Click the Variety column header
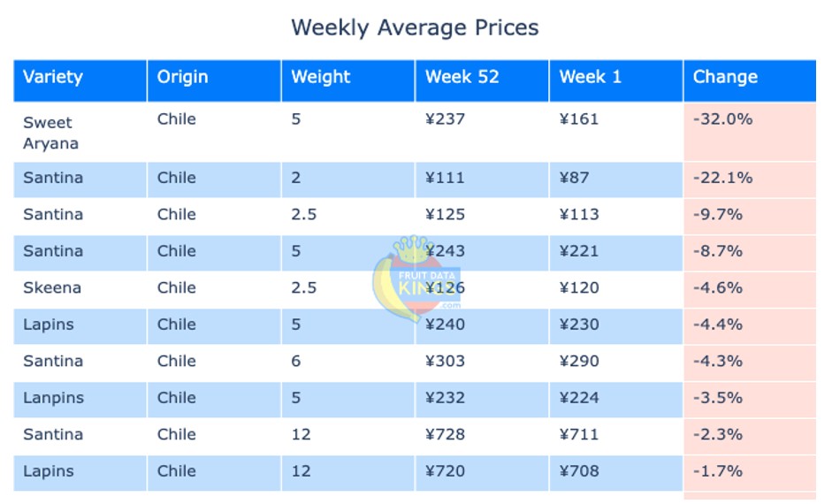This screenshot has width=832, height=504. click(x=53, y=77)
